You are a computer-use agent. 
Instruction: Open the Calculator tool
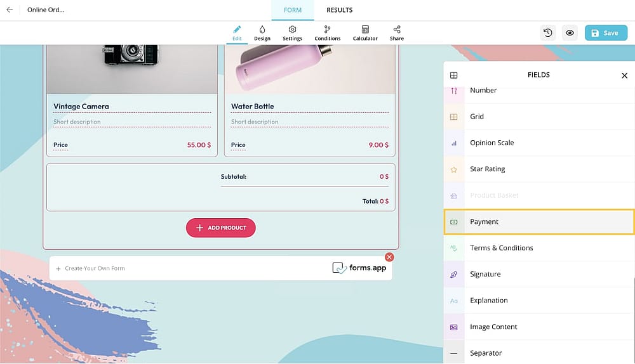(365, 33)
